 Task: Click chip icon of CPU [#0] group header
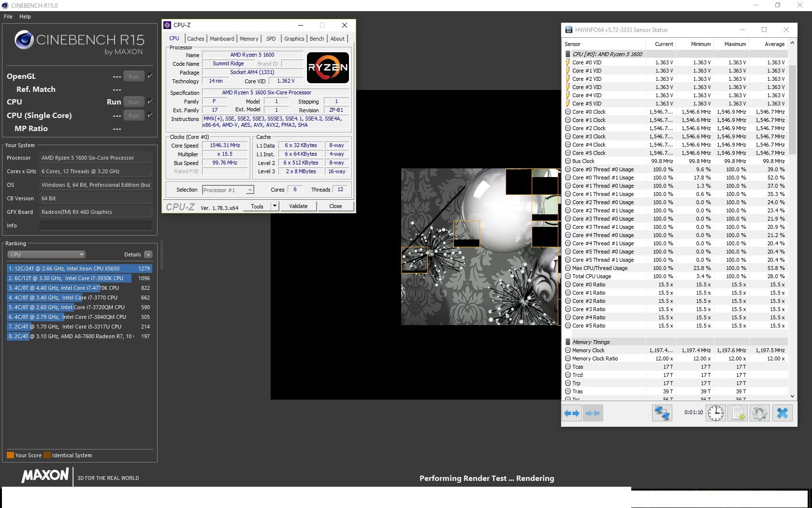coord(568,54)
